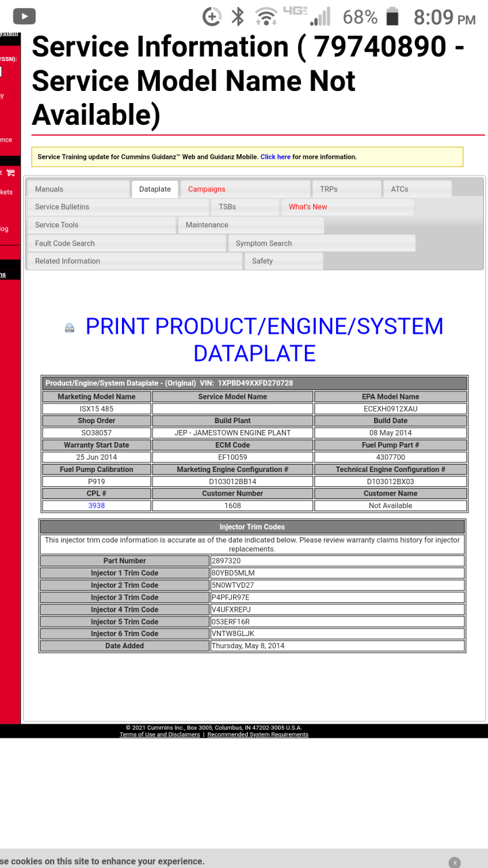Tap the data saver circle icon
This screenshot has width=488, height=868.
212,16
